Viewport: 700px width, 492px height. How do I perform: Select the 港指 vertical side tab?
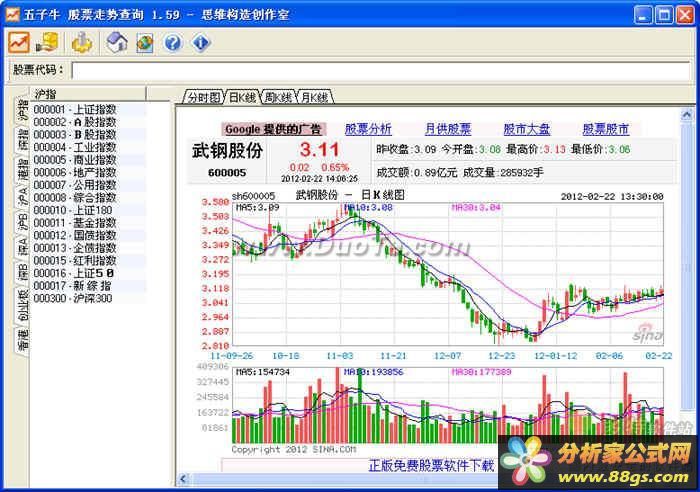point(23,169)
